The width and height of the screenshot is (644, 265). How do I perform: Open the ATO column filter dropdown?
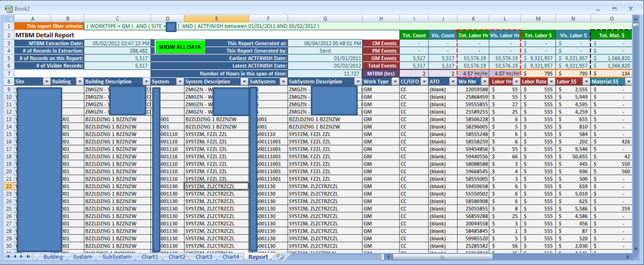453,81
